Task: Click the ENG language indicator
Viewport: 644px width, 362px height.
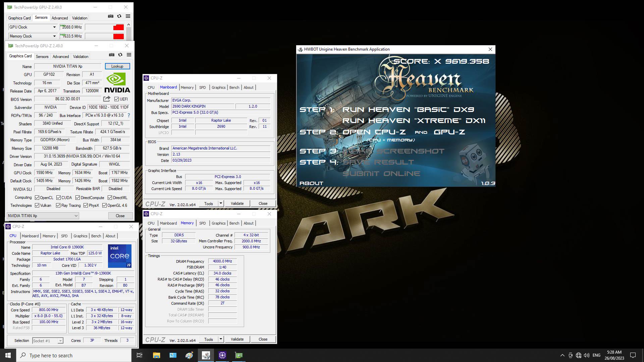Action: 596,355
